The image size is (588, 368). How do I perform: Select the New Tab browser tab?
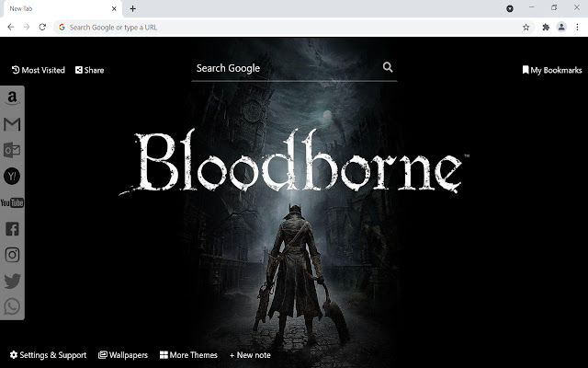[x=62, y=8]
